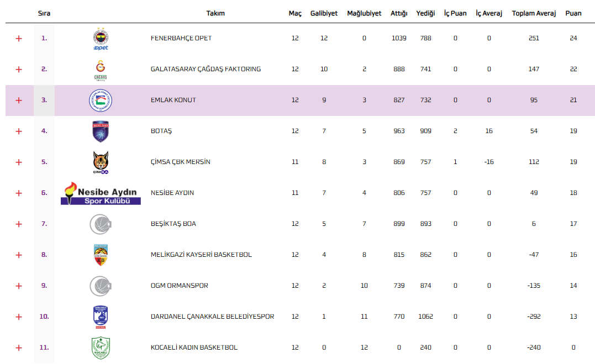
Task: Open the GALATASARAY ÇAĞDAŞ FAKTORİNG team name
Action: tap(206, 70)
